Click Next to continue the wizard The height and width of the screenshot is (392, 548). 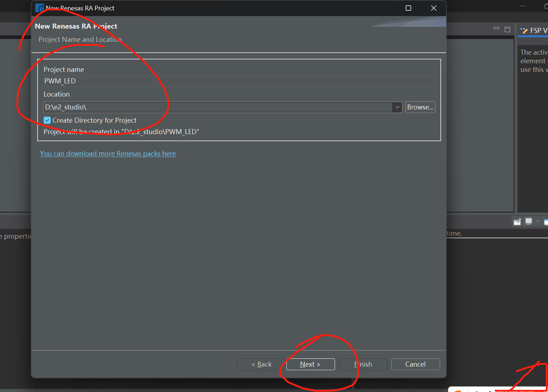click(x=310, y=364)
